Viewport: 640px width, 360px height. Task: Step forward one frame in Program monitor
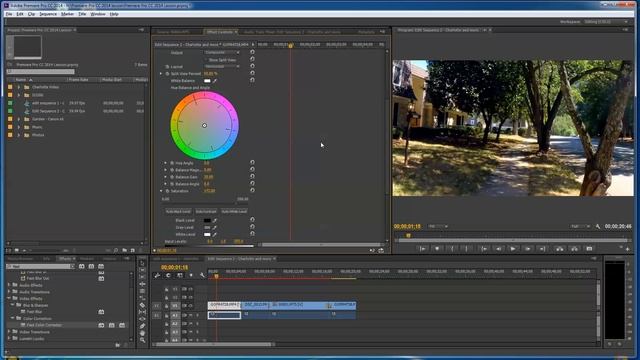[x=527, y=248]
